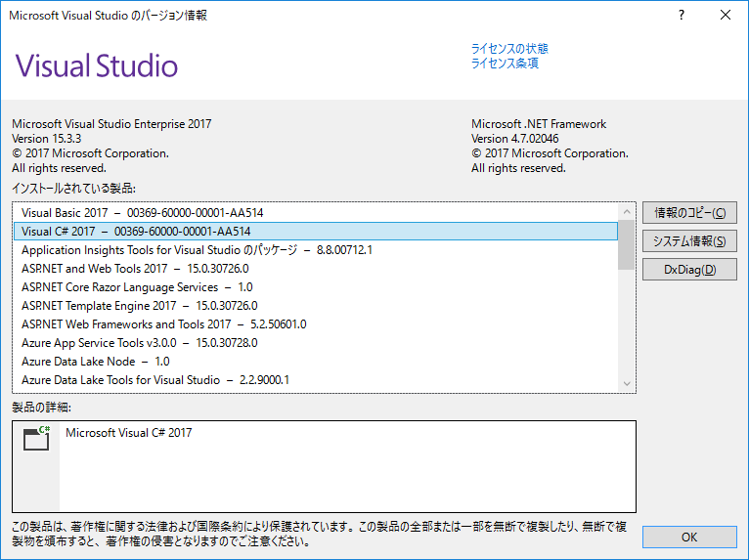This screenshot has height=560, width=749.
Task: Open the ライセンス条項 link
Action: [x=505, y=63]
